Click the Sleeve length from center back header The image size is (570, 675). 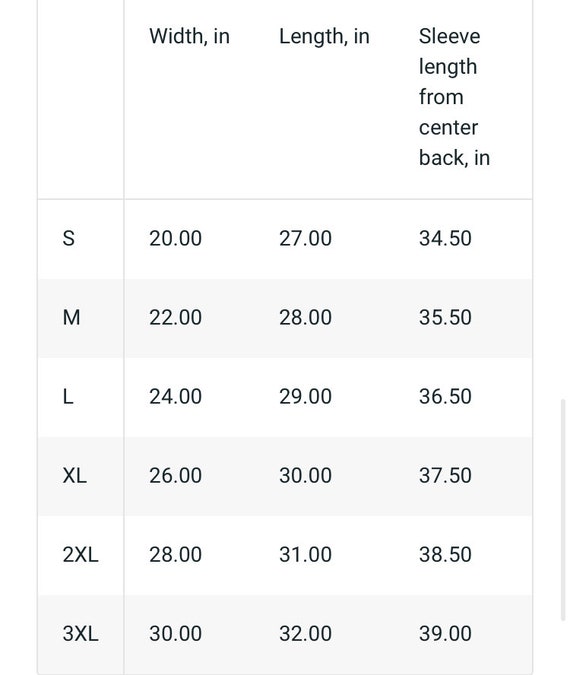(454, 97)
